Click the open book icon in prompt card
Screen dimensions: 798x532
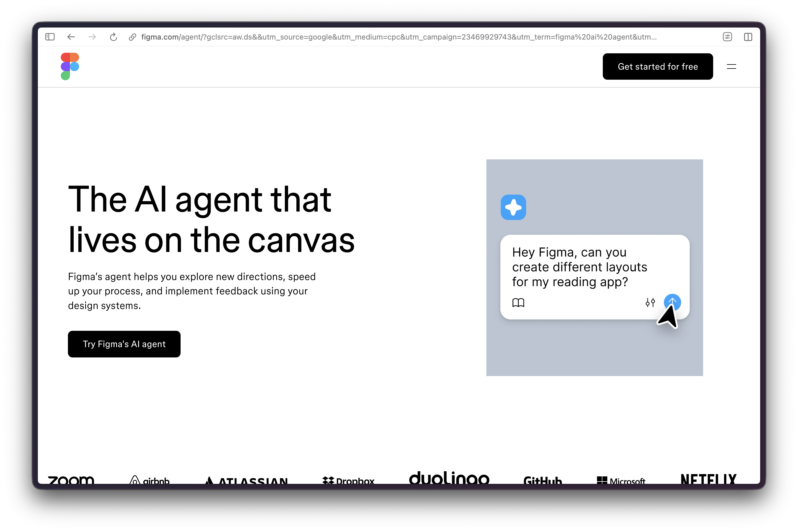[x=518, y=302]
